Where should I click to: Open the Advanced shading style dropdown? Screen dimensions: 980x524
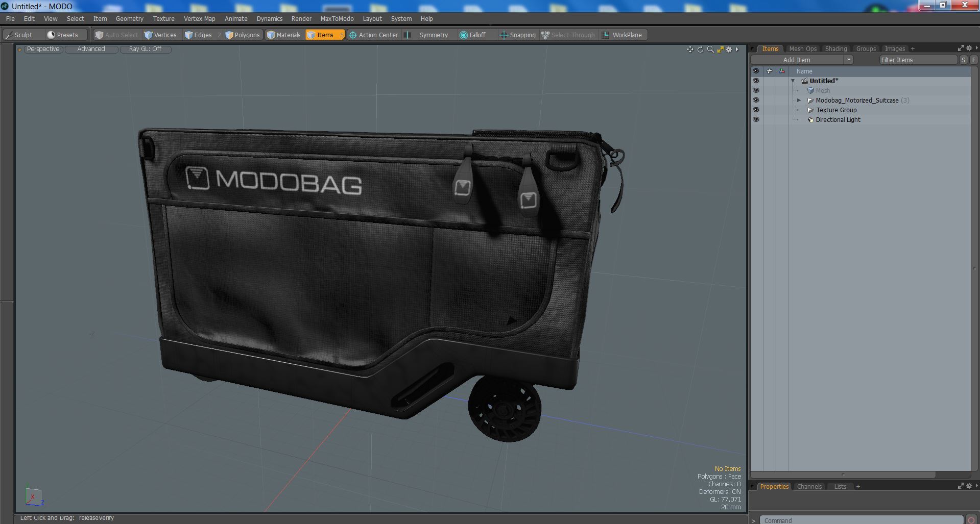pyautogui.click(x=91, y=49)
